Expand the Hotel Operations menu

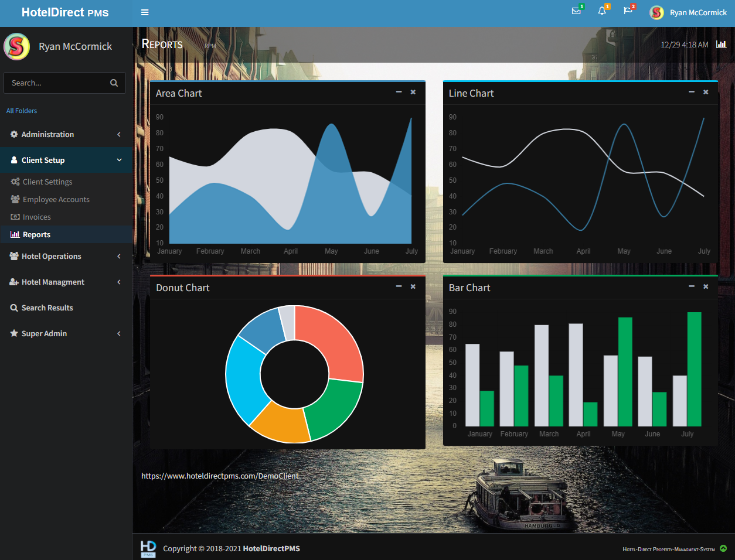tap(66, 256)
